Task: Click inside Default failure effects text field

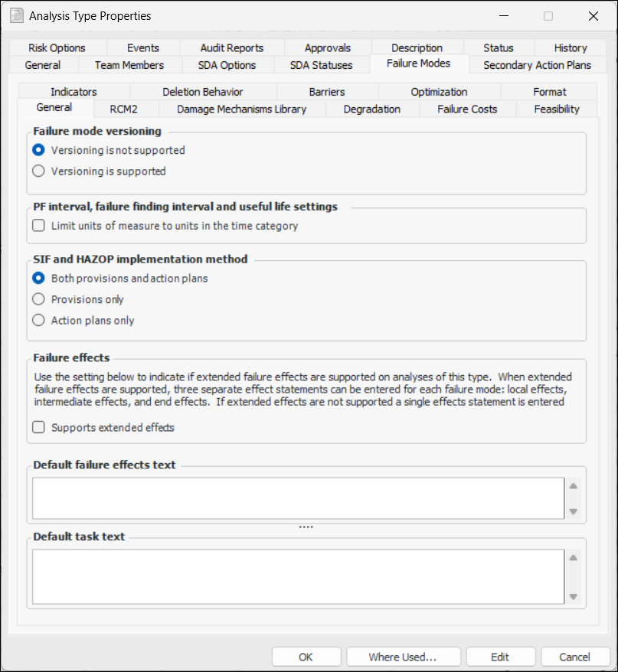Action: coord(299,498)
